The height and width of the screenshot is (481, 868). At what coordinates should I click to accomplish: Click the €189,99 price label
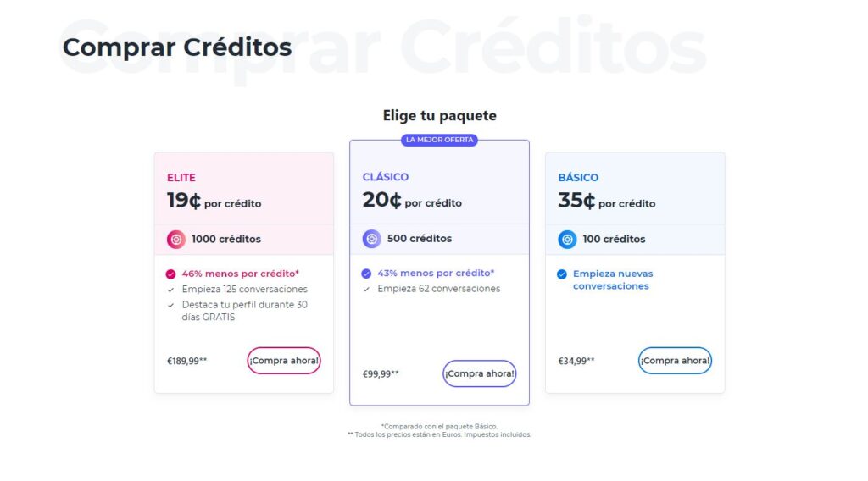pyautogui.click(x=186, y=361)
